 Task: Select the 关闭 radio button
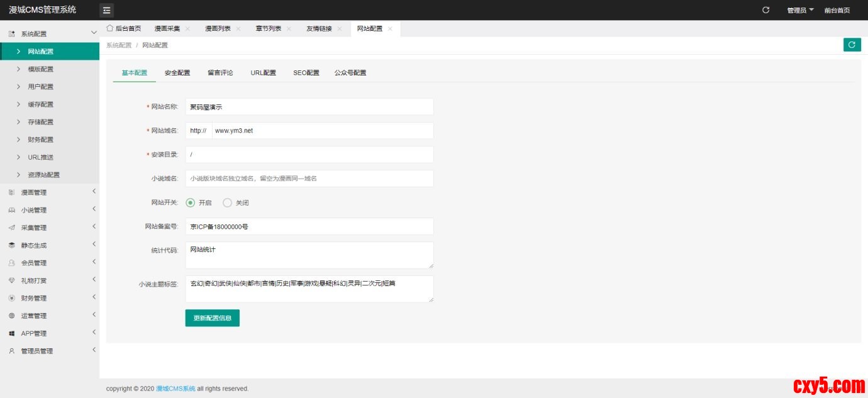pyautogui.click(x=228, y=202)
